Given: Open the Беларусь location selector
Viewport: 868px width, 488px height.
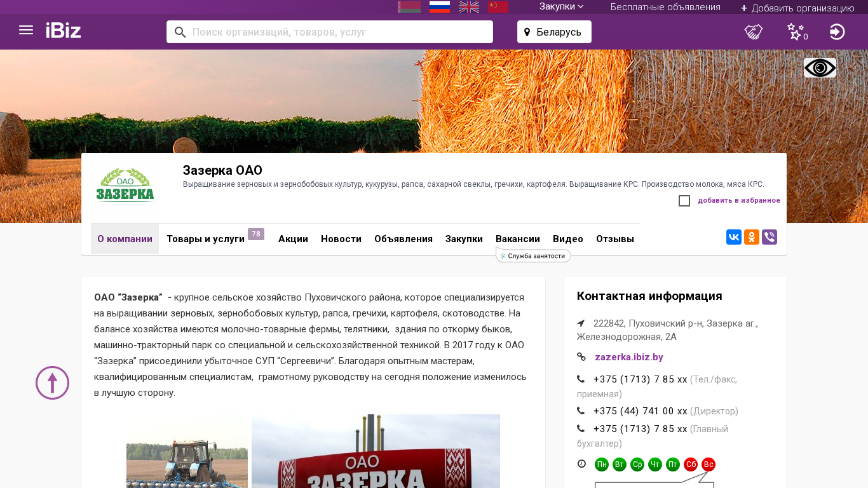Looking at the screenshot, I should (x=554, y=32).
